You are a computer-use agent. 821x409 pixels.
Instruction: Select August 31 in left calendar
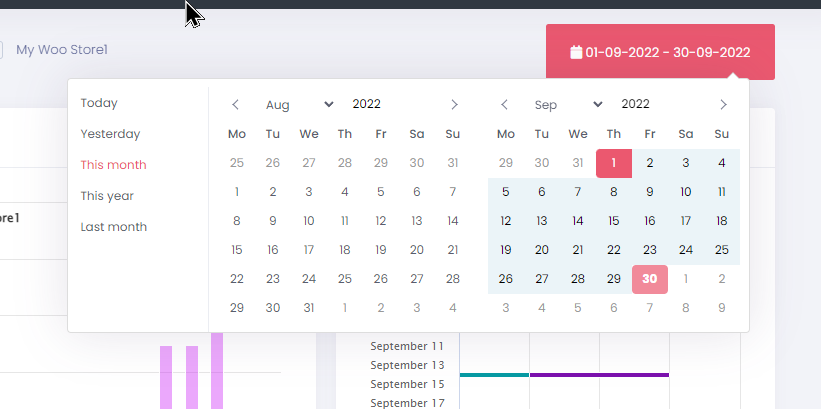click(309, 308)
